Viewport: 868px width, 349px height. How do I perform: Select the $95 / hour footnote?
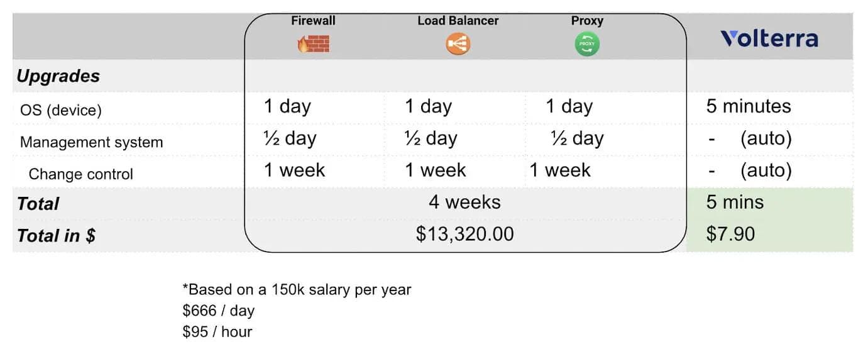point(217,331)
